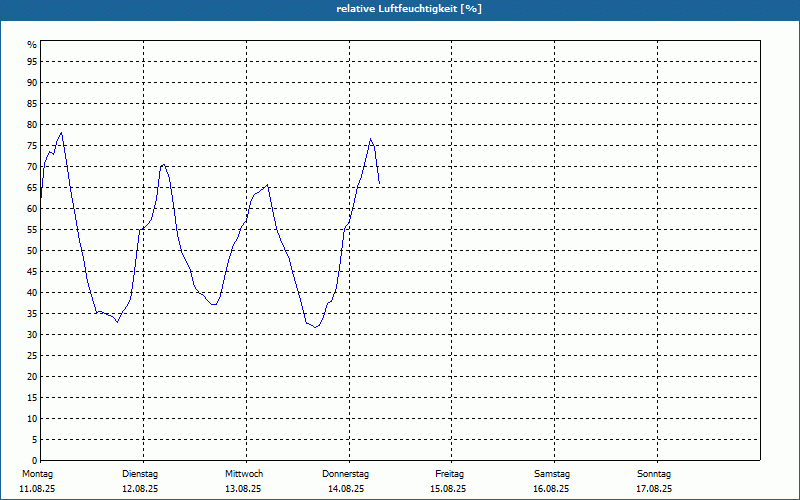Viewport: 800px width, 500px height.
Task: Click the 5 y-axis value
Action: [35, 440]
